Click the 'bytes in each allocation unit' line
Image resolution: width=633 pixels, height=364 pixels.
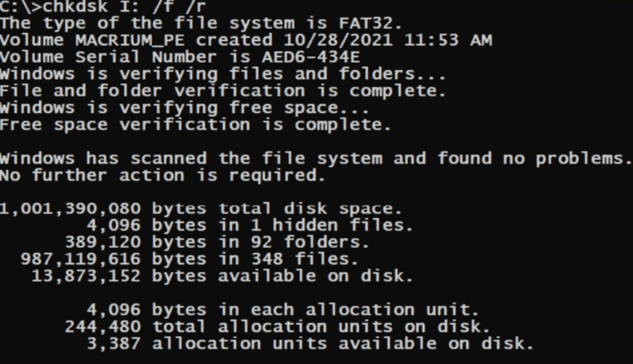pyautogui.click(x=283, y=310)
